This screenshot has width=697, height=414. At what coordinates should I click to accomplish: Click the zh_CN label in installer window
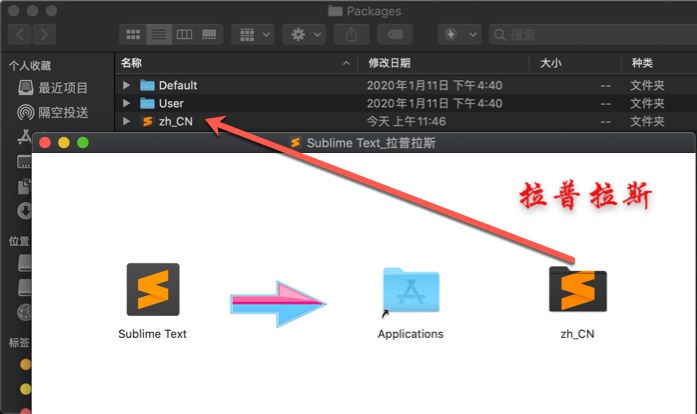click(x=577, y=334)
